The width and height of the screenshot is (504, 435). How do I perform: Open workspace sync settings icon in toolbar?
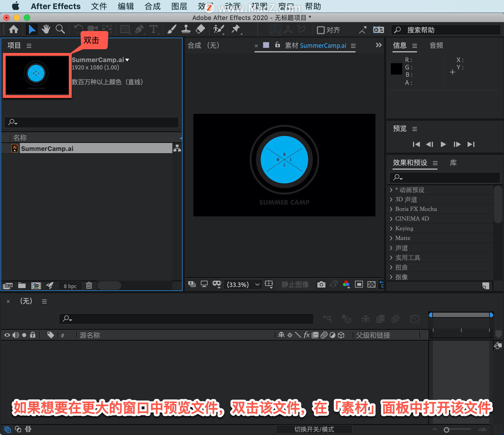pyautogui.click(x=378, y=30)
